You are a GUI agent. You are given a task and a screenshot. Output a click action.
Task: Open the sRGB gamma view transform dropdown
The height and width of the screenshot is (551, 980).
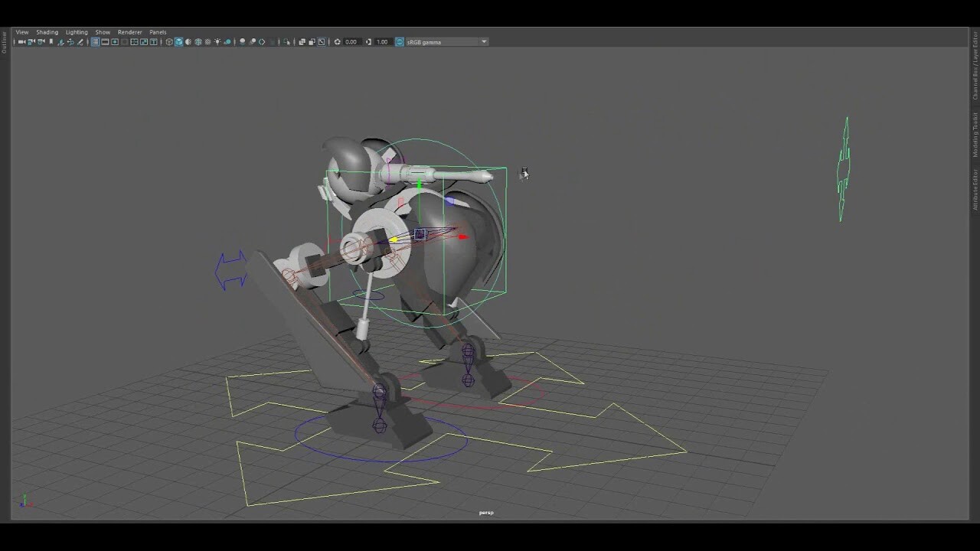point(444,42)
